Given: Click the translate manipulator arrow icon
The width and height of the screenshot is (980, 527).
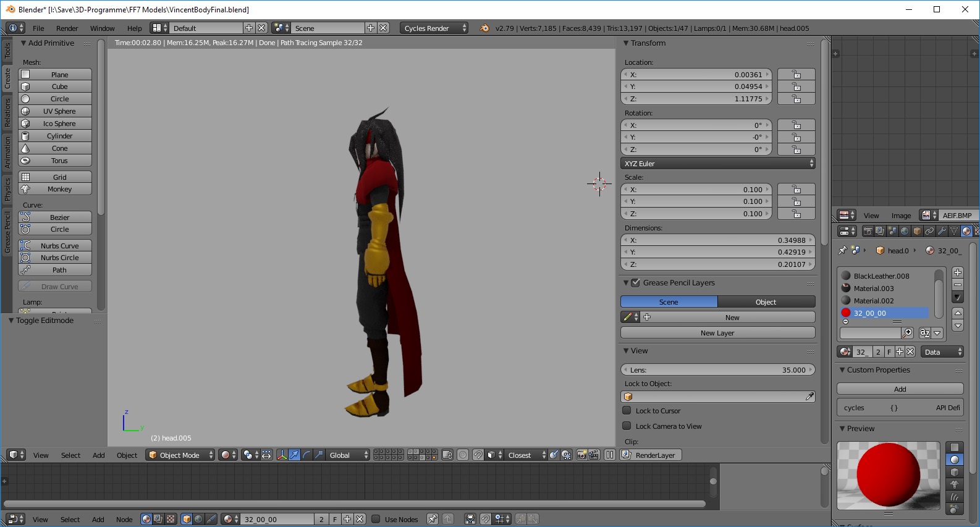Looking at the screenshot, I should (295, 455).
